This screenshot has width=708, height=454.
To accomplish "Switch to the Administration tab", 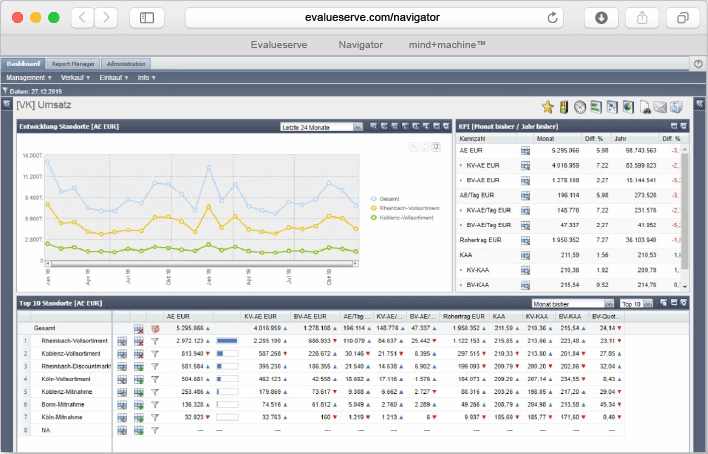I will coord(126,64).
